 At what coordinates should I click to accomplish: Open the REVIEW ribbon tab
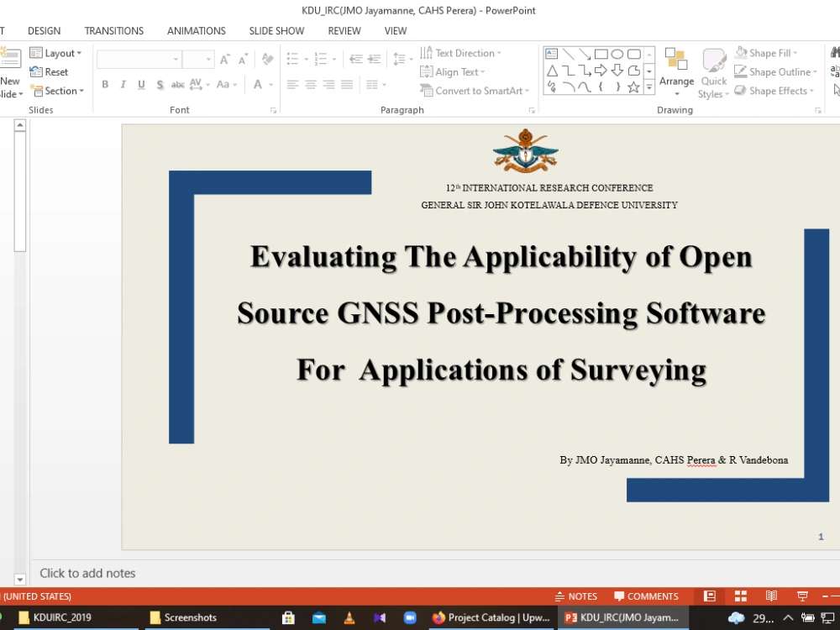click(344, 31)
